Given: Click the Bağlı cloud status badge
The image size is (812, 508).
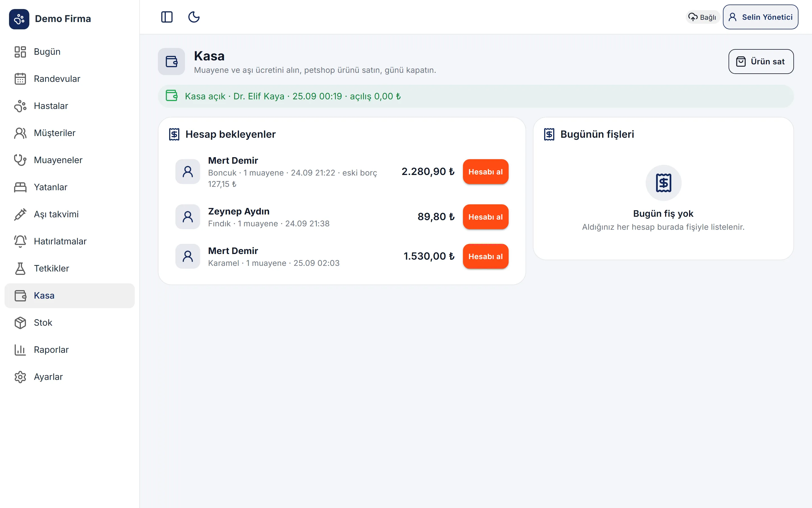Looking at the screenshot, I should tap(702, 17).
